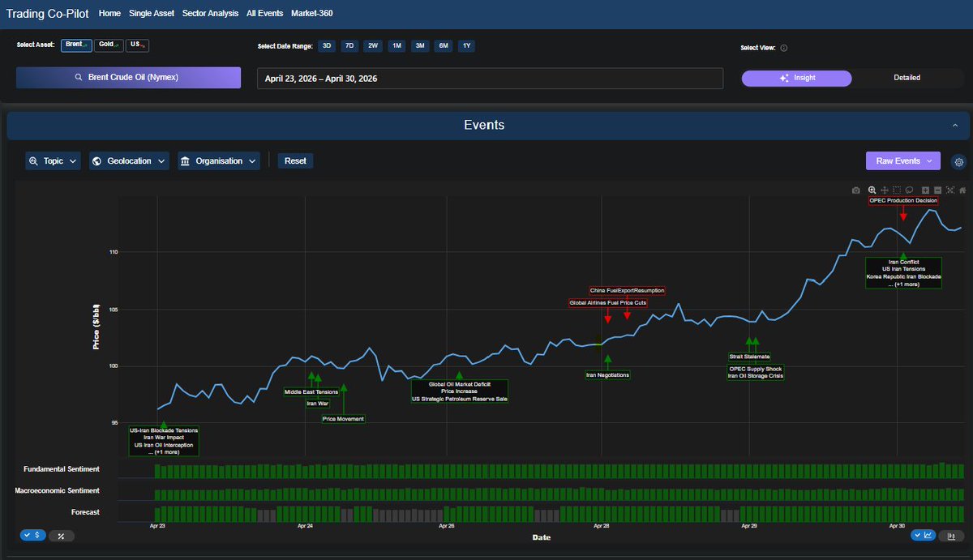The image size is (973, 560).
Task: Click the Autoscale chart icon
Action: (949, 190)
